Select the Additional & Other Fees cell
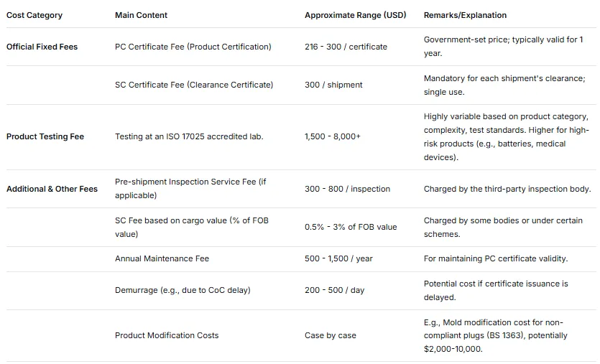This screenshot has height=364, width=600. click(x=52, y=189)
